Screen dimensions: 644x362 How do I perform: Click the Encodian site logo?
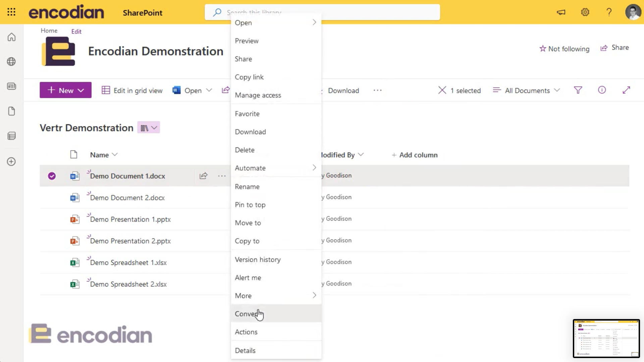point(58,51)
